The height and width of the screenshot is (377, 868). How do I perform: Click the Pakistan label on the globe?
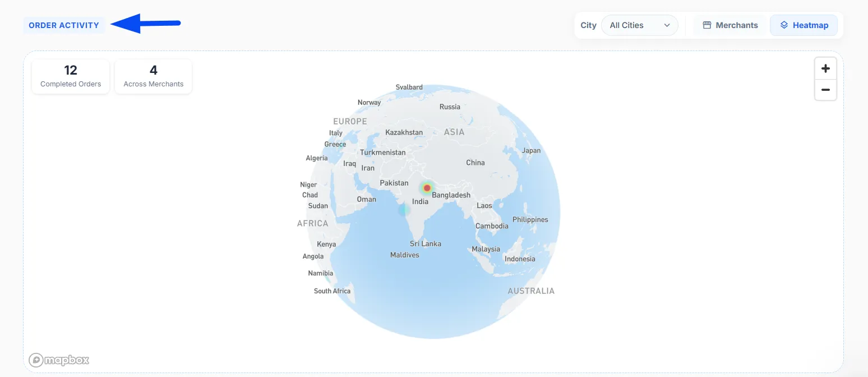[394, 183]
